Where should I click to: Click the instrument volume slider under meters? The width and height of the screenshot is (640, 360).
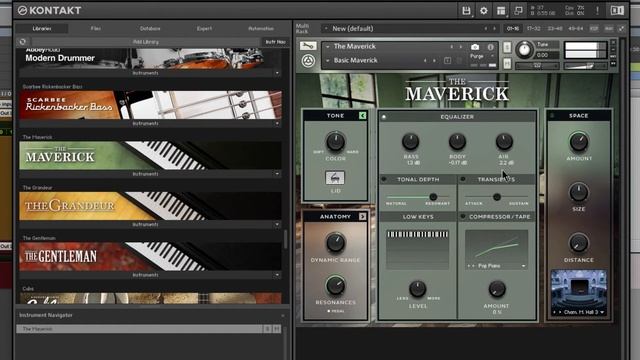click(585, 65)
